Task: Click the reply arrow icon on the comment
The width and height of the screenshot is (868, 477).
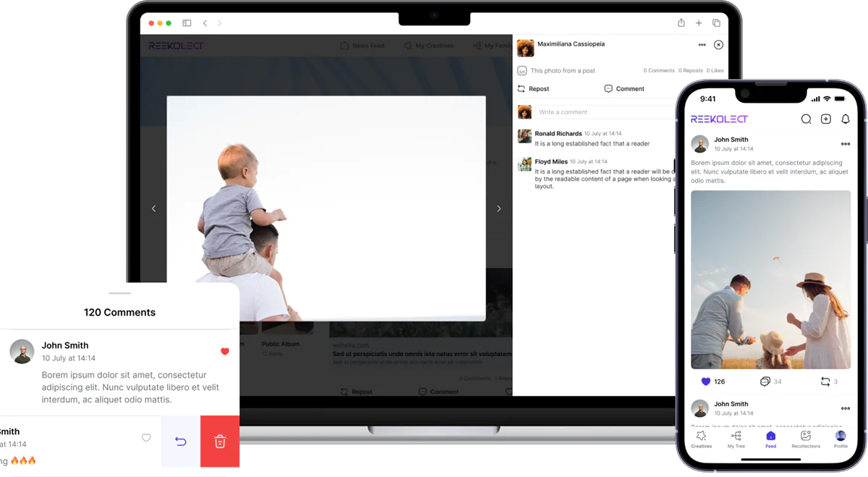Action: 181,442
